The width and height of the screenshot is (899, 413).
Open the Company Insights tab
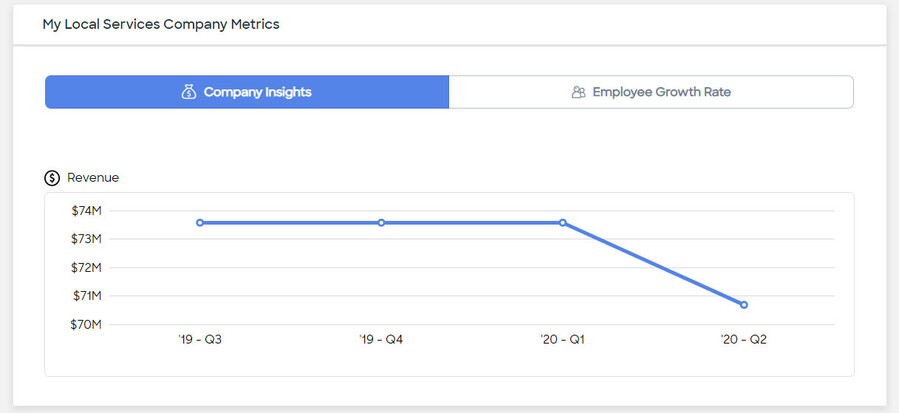pyautogui.click(x=247, y=92)
